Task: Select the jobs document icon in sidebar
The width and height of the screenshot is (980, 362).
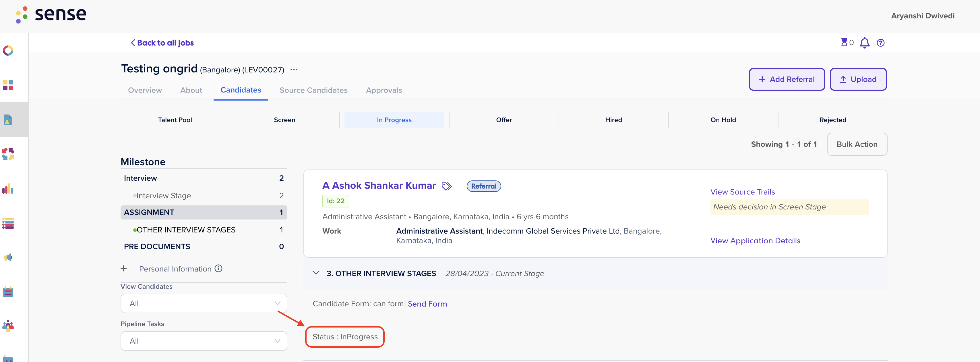Action: click(8, 120)
